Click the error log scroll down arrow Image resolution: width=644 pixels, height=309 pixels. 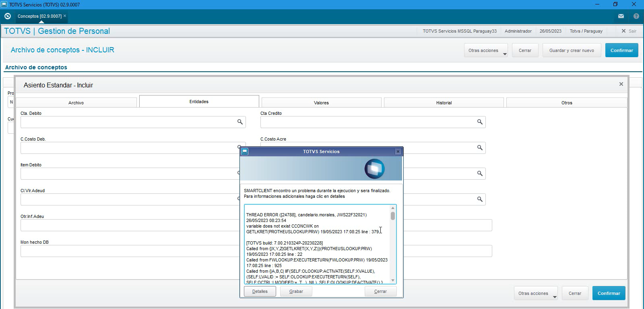(393, 281)
